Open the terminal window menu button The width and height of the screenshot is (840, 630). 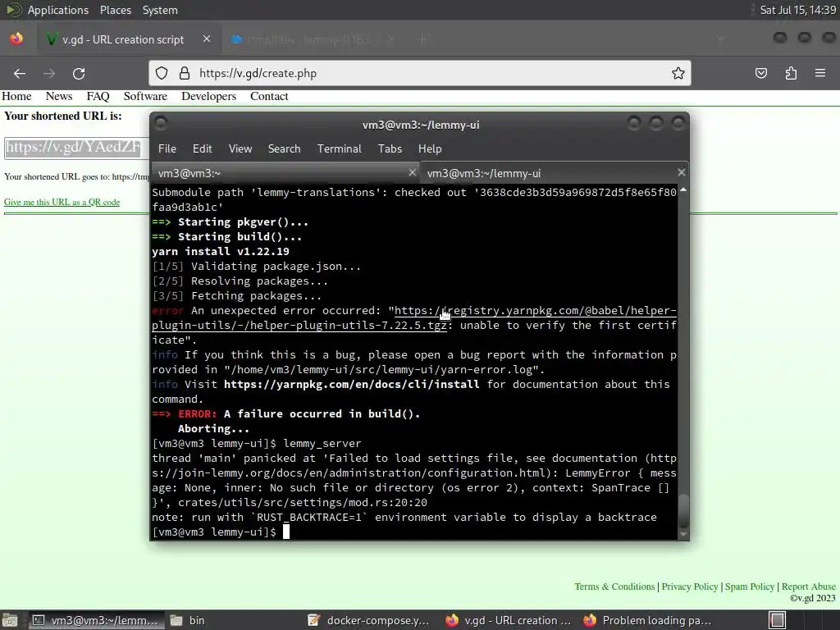pyautogui.click(x=162, y=124)
